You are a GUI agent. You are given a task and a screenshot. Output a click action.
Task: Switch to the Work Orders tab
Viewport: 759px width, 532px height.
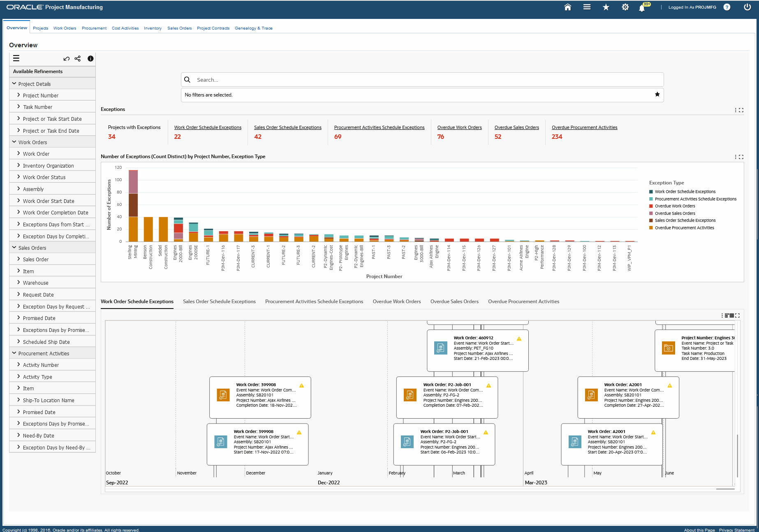[65, 28]
